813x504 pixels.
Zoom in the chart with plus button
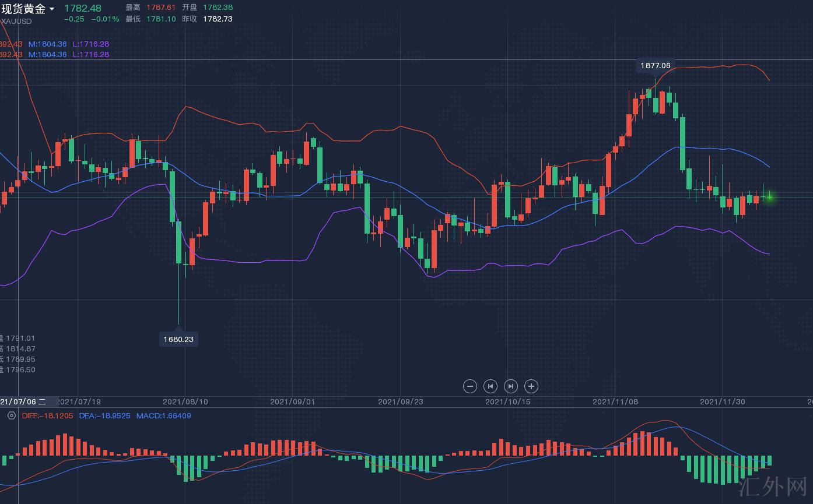tap(531, 386)
